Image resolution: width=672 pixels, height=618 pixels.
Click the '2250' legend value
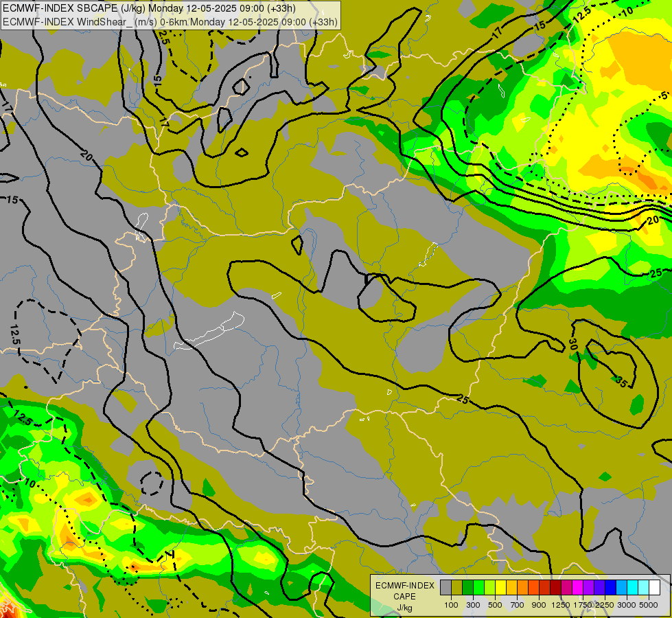point(604,605)
